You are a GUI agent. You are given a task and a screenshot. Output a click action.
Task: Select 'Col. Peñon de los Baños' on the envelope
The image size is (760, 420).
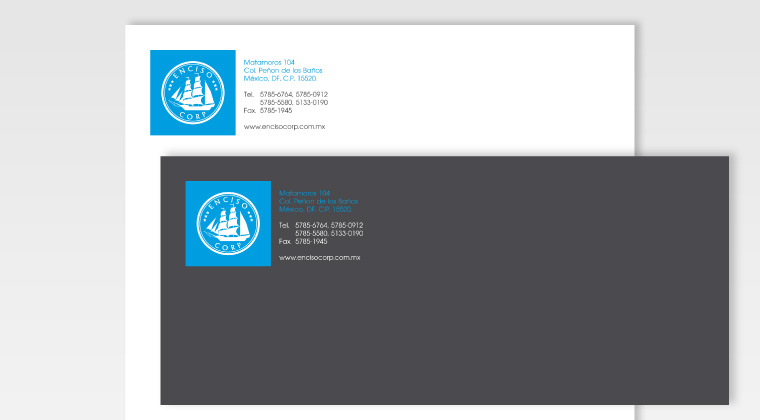[x=318, y=201]
